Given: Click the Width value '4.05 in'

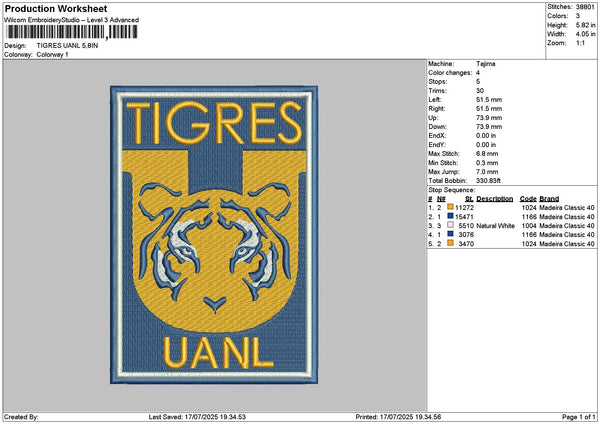Looking at the screenshot, I should point(585,34).
